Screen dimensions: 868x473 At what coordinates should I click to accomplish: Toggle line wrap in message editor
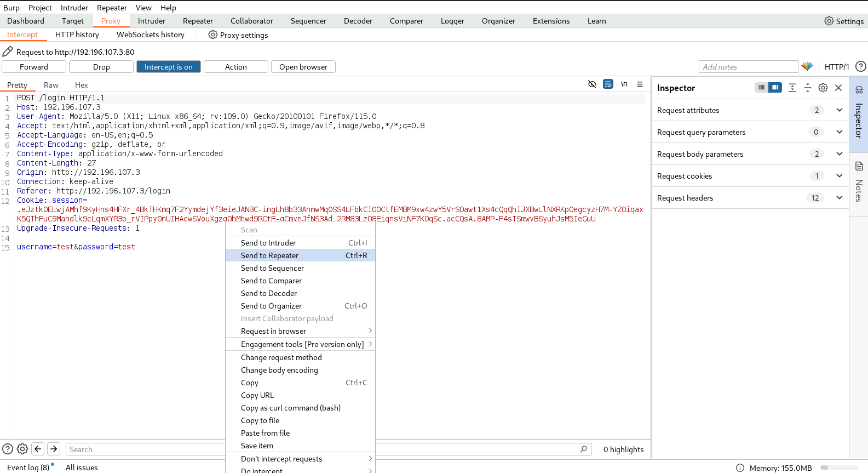coord(608,84)
